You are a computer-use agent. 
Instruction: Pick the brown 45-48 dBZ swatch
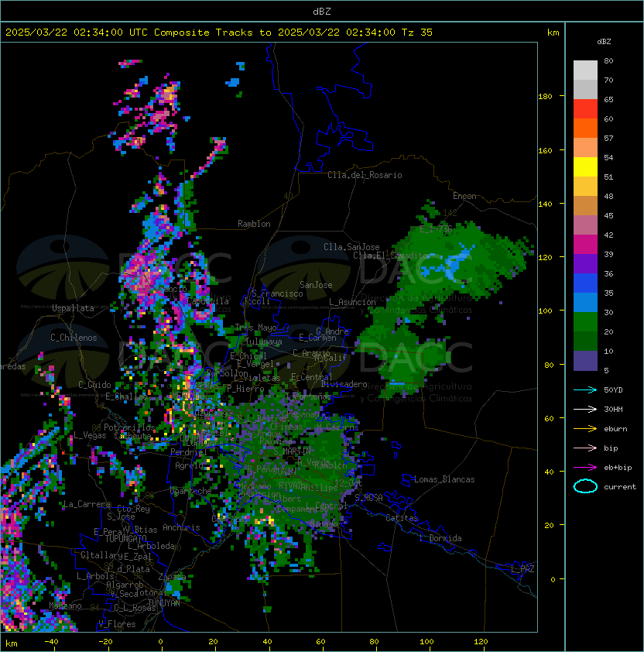point(585,206)
